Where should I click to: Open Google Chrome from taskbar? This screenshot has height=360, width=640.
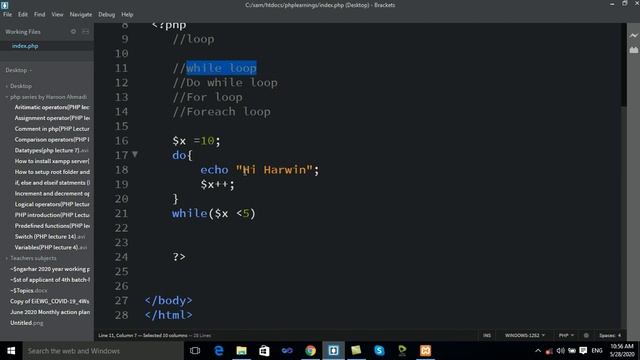click(x=310, y=351)
